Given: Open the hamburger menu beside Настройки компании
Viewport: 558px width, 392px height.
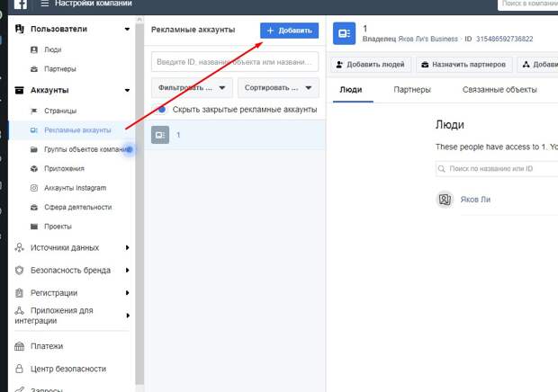Looking at the screenshot, I should tap(44, 4).
